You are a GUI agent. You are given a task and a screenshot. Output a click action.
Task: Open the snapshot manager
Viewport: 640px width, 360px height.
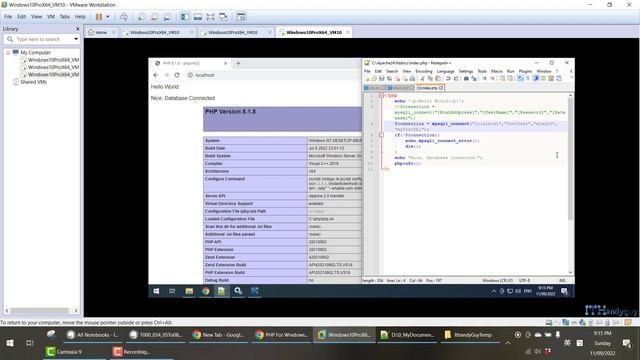(167, 17)
